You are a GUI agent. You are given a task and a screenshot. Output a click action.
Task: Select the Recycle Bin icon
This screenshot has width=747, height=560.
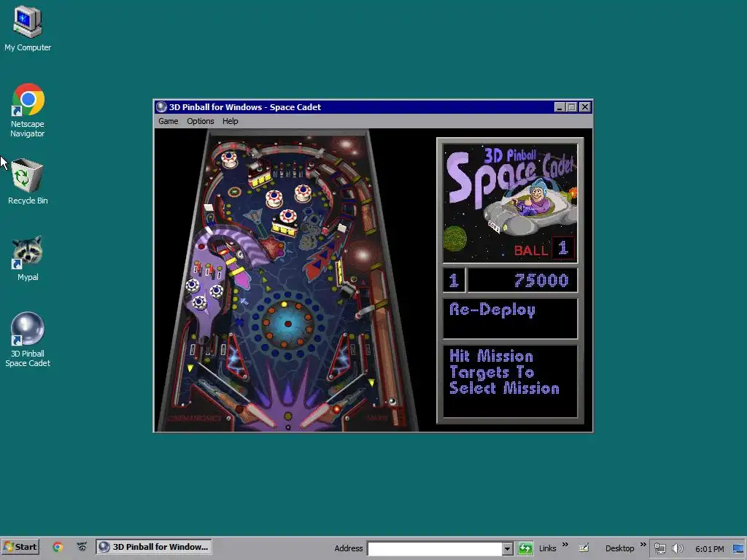[x=28, y=181]
